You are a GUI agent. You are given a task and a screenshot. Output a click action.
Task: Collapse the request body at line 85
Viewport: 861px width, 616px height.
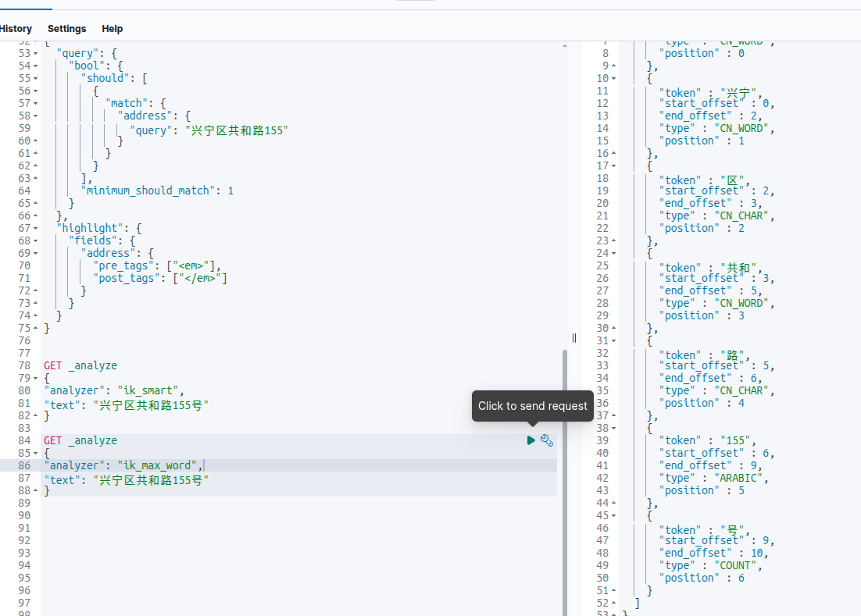pos(36,454)
